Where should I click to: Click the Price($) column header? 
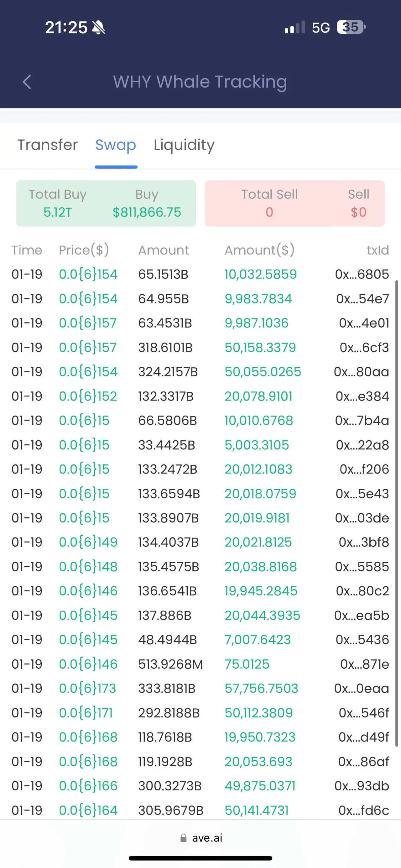(x=84, y=250)
